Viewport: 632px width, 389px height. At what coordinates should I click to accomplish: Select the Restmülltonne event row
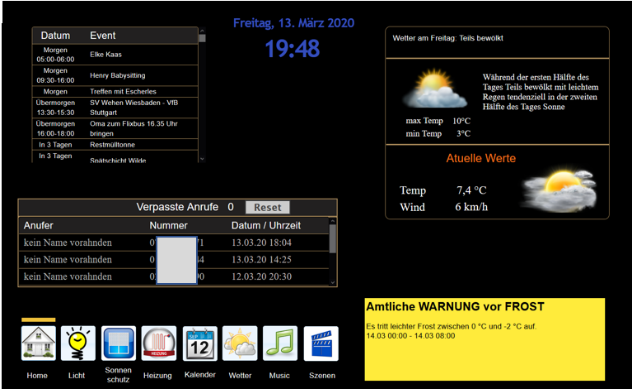click(115, 145)
